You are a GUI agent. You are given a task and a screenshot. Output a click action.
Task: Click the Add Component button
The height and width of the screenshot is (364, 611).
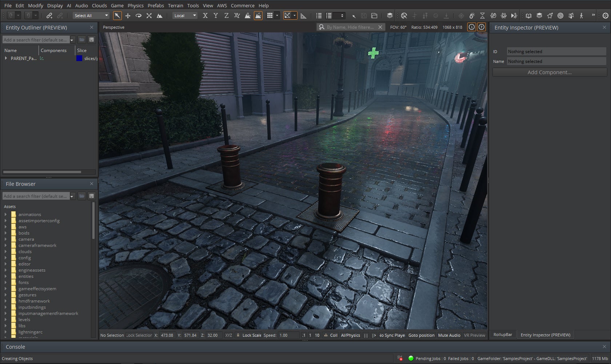[549, 72]
